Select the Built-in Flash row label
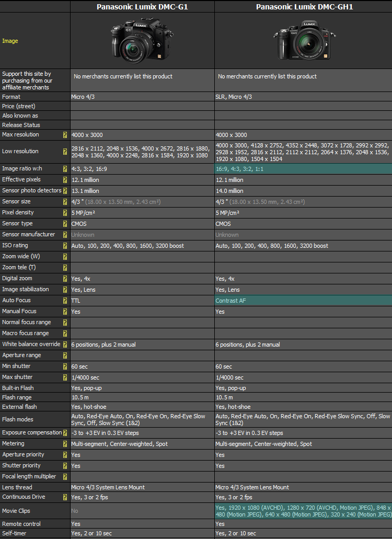This screenshot has height=539, width=392. click(x=18, y=388)
